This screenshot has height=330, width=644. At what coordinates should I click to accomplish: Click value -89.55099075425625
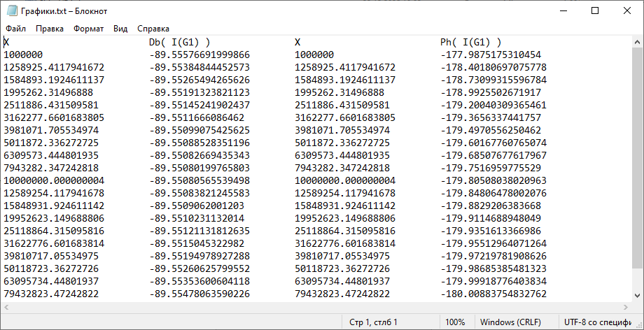click(x=199, y=130)
